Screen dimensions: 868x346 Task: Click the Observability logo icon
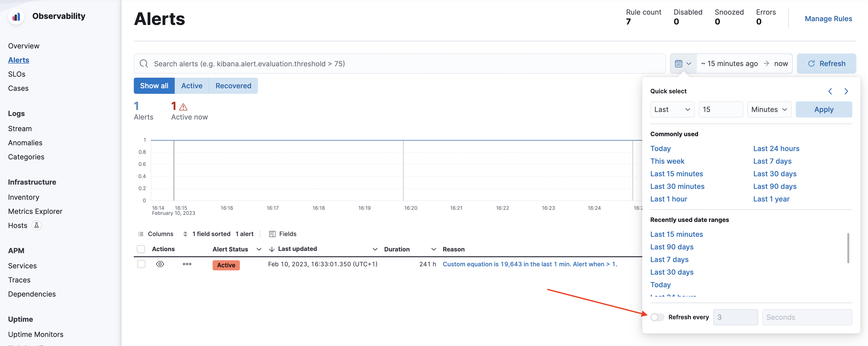coord(16,16)
